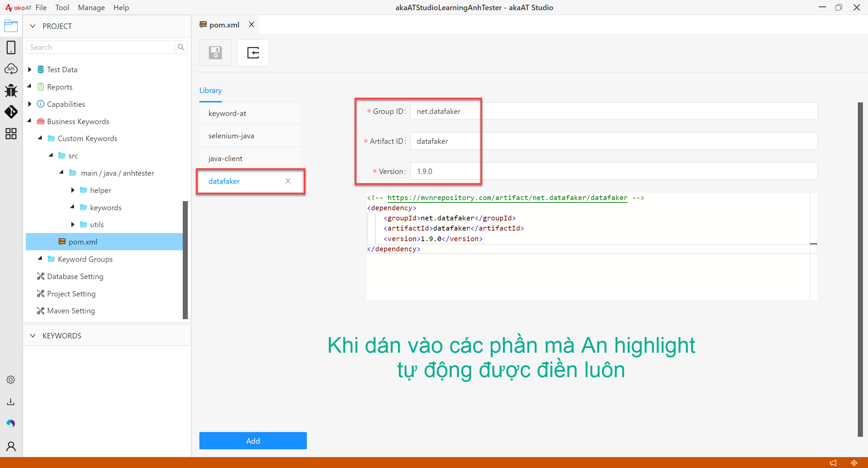Click the import arrow toolbar button
This screenshot has width=868, height=468.
(x=253, y=53)
